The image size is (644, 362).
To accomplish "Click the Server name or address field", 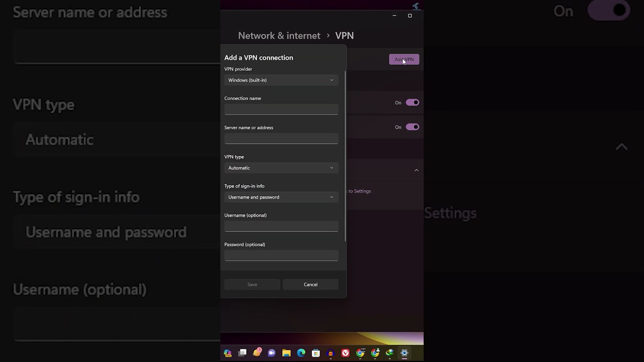I will pos(281,138).
